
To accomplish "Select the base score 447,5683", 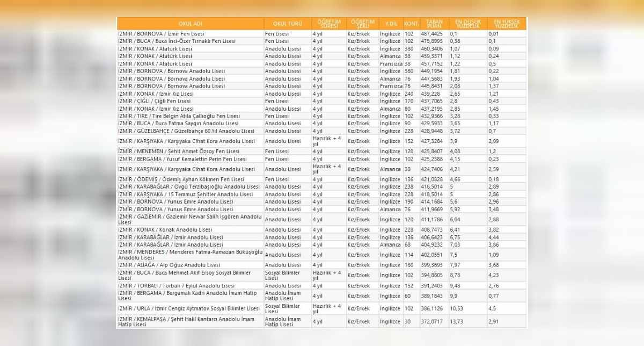I will click(x=431, y=79).
